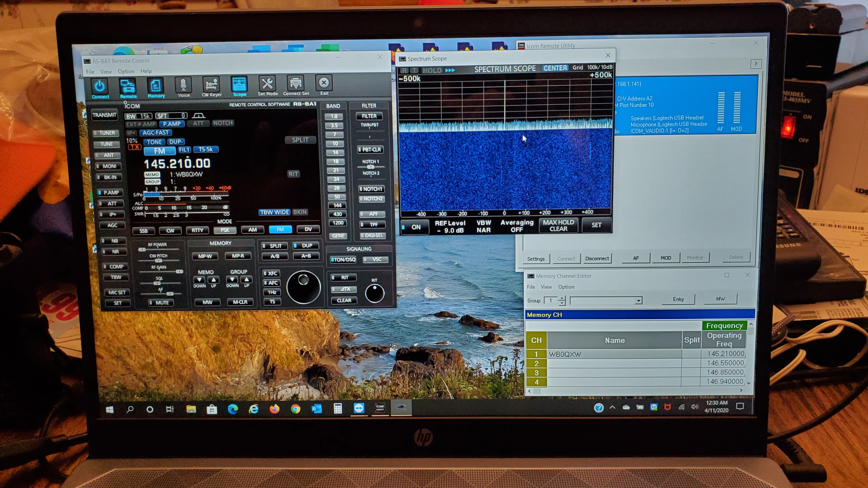Click GROUP DOWN arrow
The height and width of the screenshot is (488, 868).
[232, 280]
